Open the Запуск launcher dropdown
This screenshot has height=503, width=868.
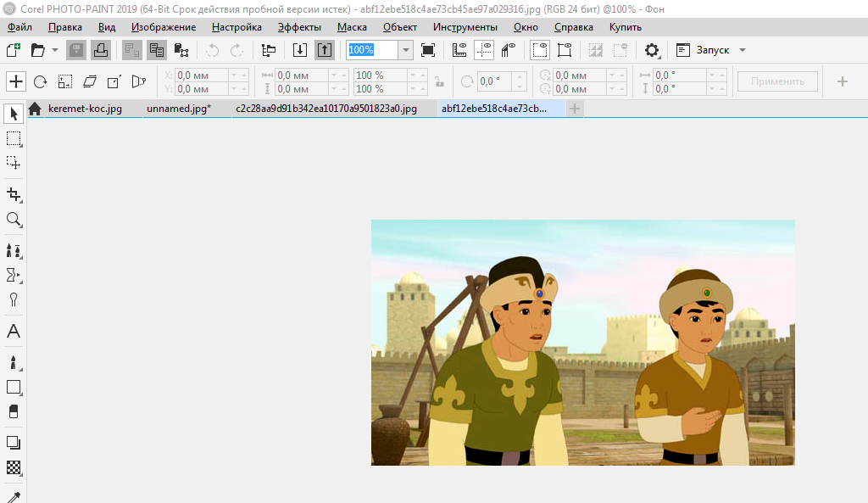(712, 50)
